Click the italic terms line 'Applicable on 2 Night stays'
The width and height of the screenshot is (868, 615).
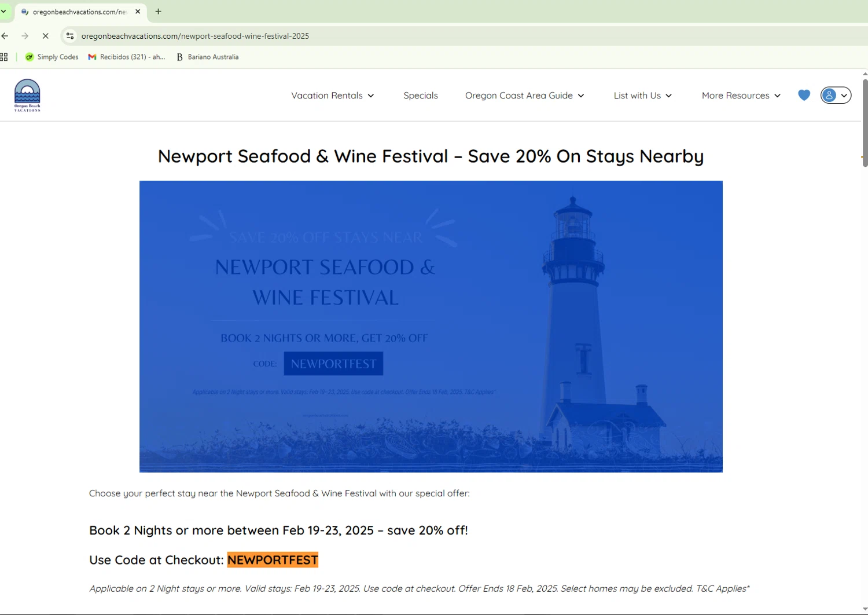click(420, 588)
